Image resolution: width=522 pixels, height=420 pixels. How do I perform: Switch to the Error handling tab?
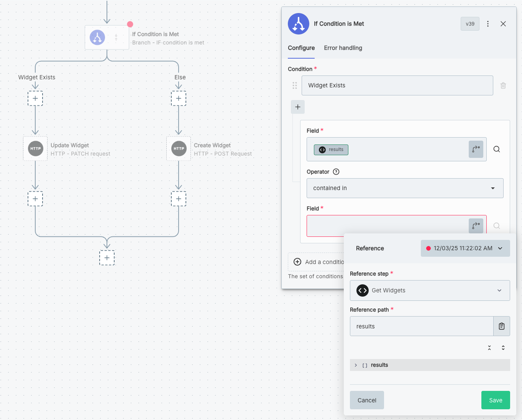click(x=343, y=48)
